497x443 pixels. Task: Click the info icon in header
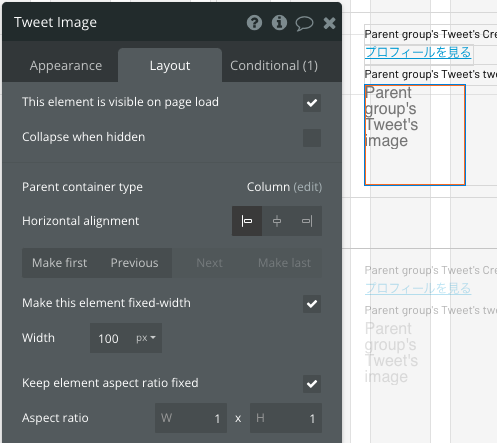click(x=279, y=23)
